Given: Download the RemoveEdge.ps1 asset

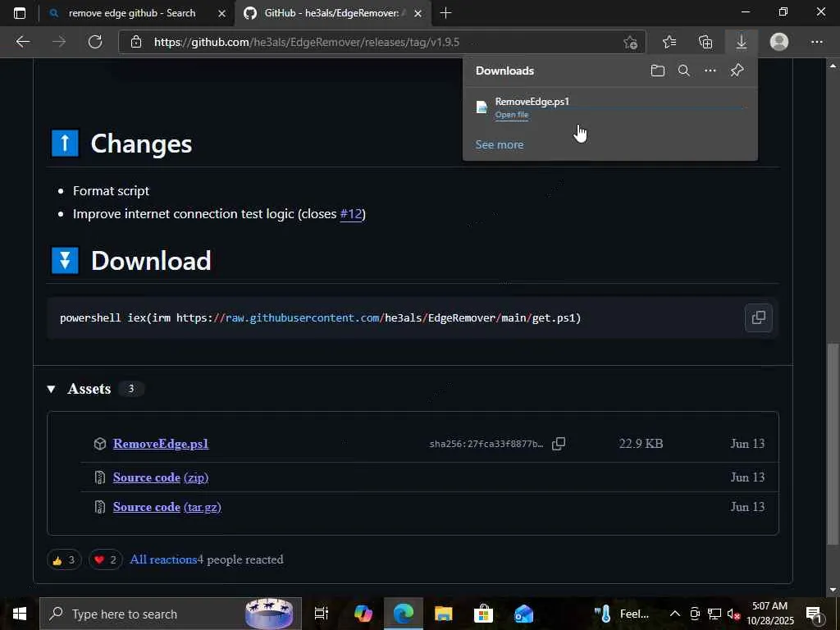Looking at the screenshot, I should click(161, 444).
